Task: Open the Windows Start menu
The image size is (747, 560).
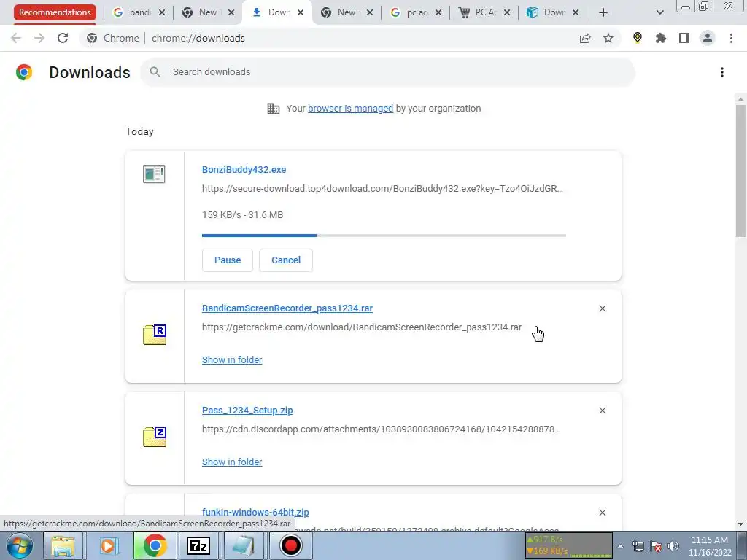Action: (x=20, y=545)
